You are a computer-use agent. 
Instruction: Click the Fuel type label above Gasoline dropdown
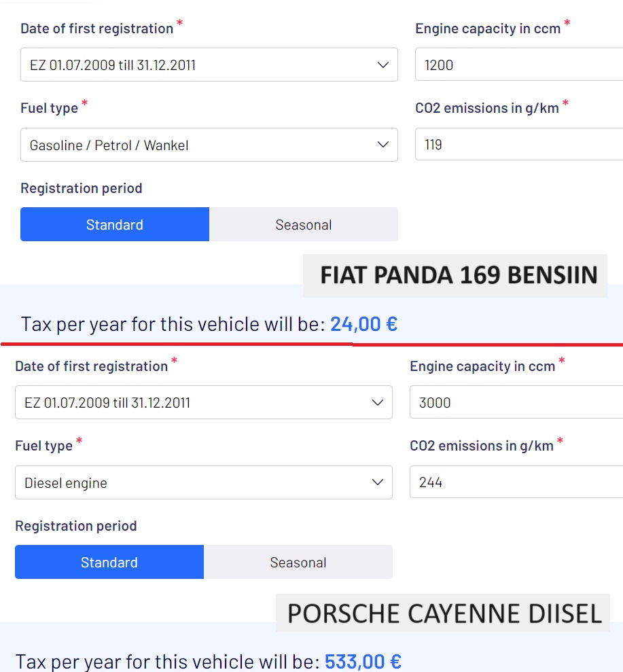tap(50, 108)
